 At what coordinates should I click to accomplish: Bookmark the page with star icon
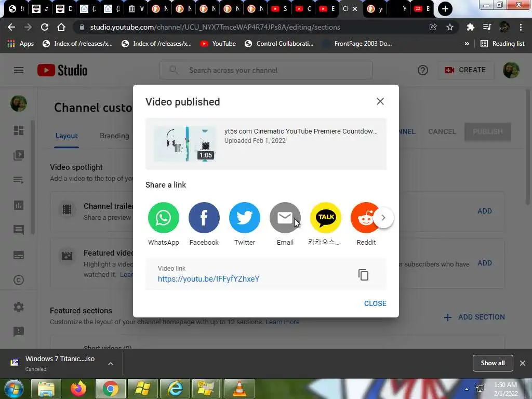449,27
